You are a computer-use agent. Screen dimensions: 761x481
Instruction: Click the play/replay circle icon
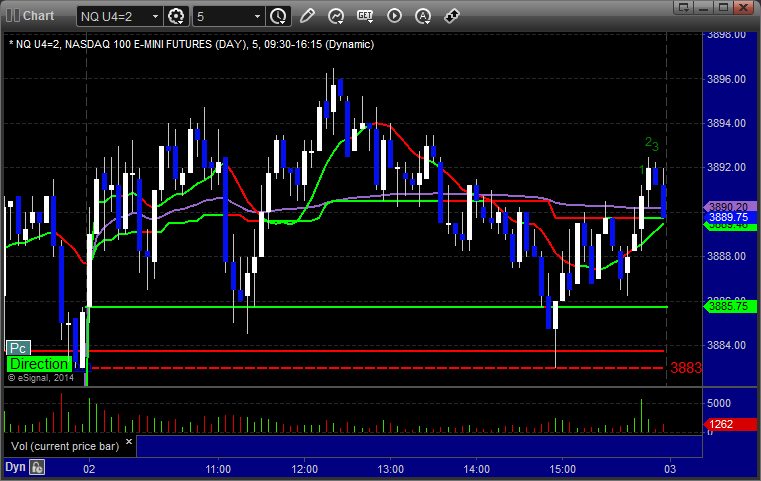point(394,16)
